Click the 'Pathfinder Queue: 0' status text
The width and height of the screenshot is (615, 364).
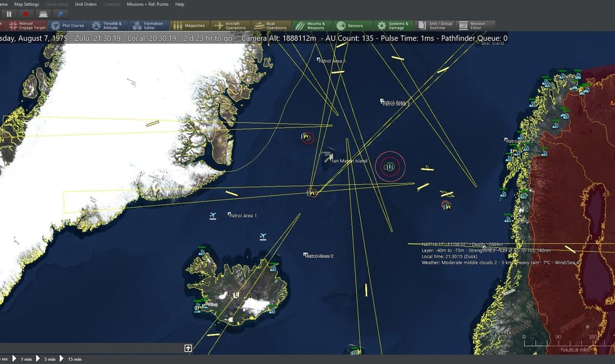tap(474, 38)
